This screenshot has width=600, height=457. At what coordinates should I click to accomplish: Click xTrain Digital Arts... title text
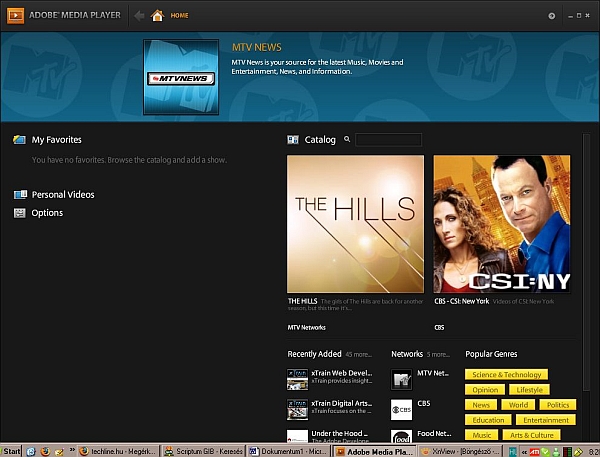[341, 403]
